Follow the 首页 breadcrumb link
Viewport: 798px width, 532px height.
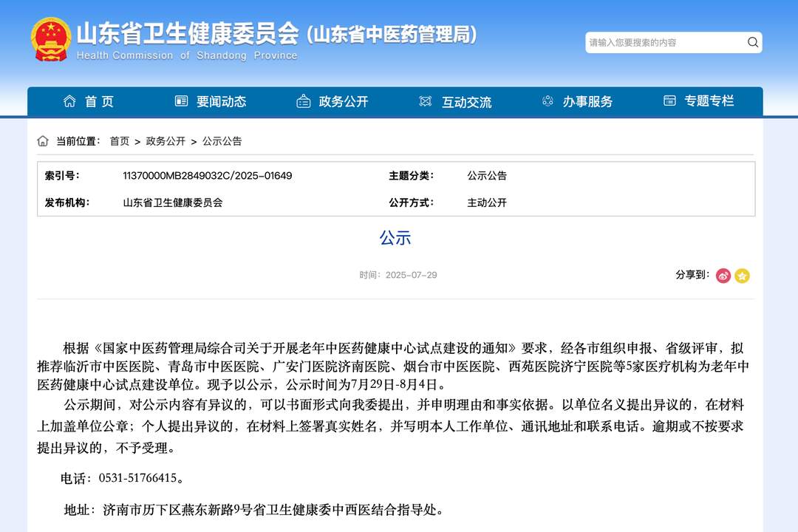pos(120,140)
